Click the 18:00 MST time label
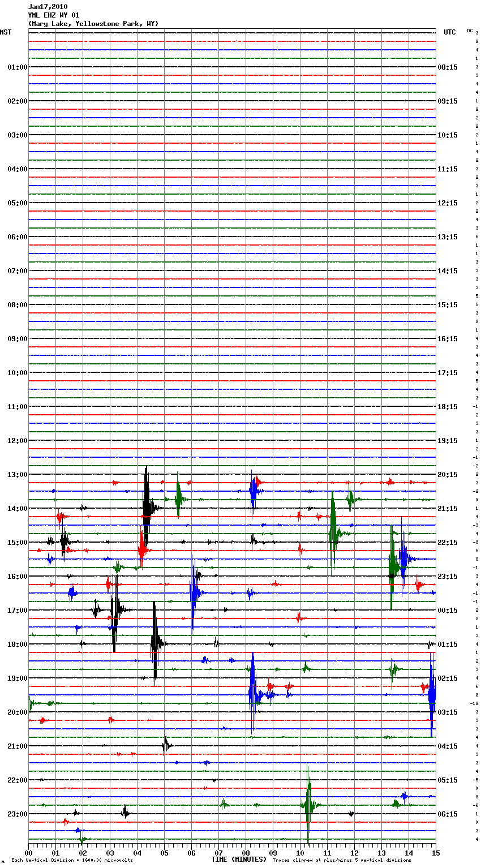The image size is (481, 868). [18, 644]
